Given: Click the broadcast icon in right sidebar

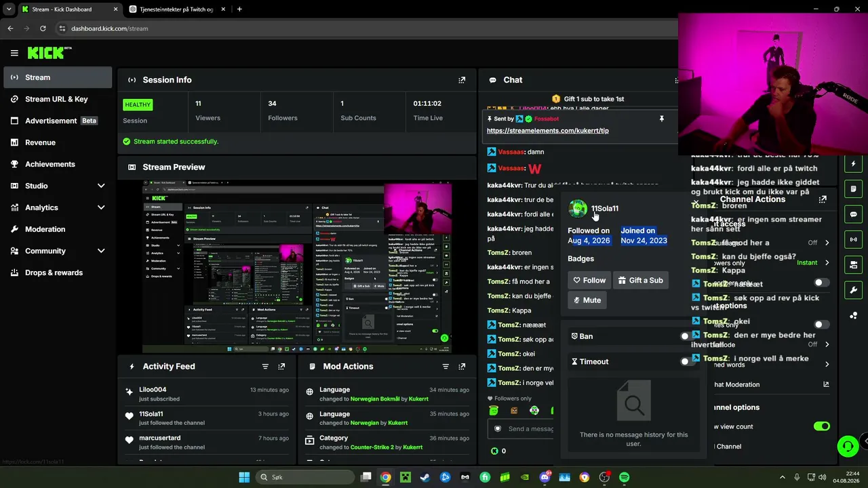Looking at the screenshot, I should [x=854, y=239].
